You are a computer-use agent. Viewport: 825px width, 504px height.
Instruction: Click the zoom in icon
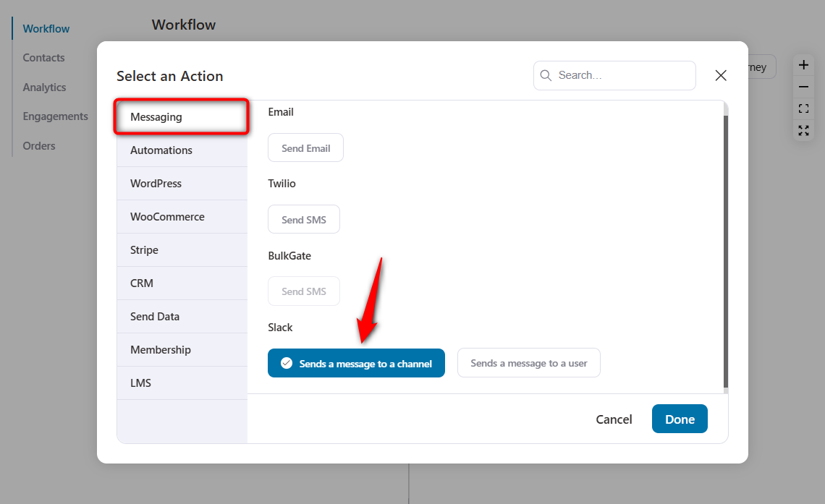(x=803, y=64)
